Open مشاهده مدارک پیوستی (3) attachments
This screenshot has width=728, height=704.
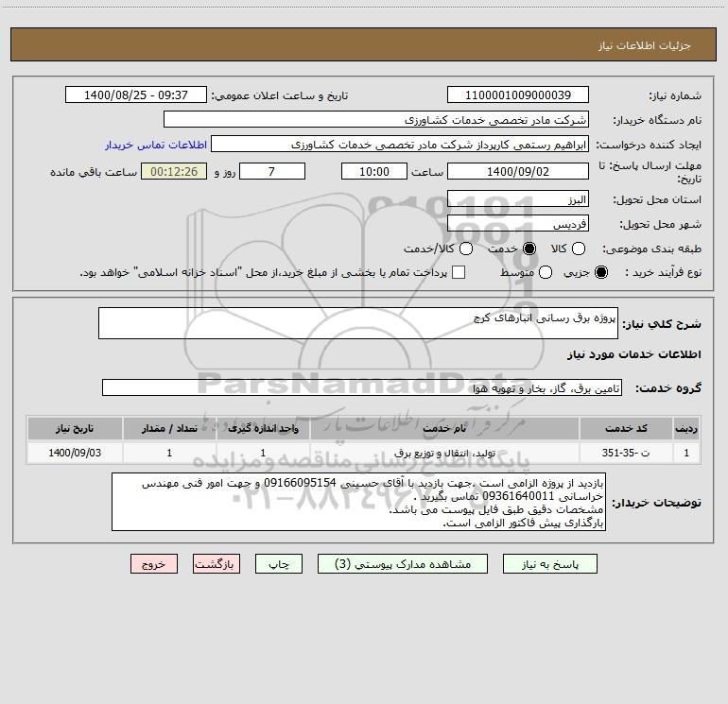coord(403,564)
